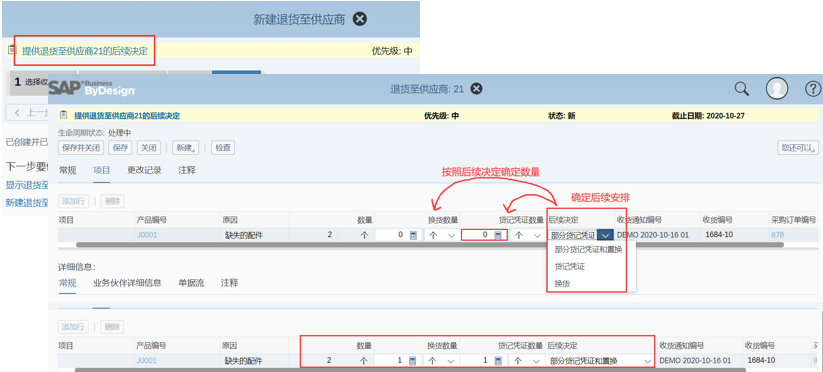Viewport: 823px width, 372px height.
Task: Choose 换货 from the open dropdown list
Action: pos(562,283)
